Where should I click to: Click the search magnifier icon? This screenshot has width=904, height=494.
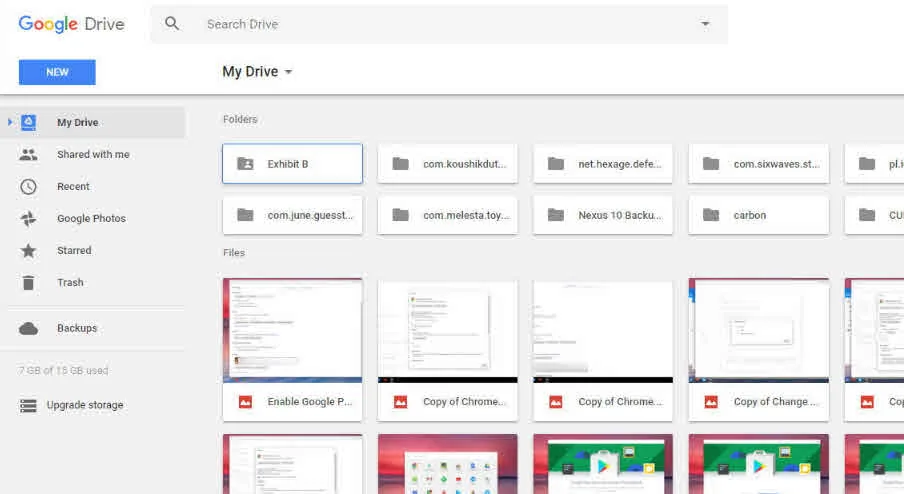pyautogui.click(x=172, y=24)
